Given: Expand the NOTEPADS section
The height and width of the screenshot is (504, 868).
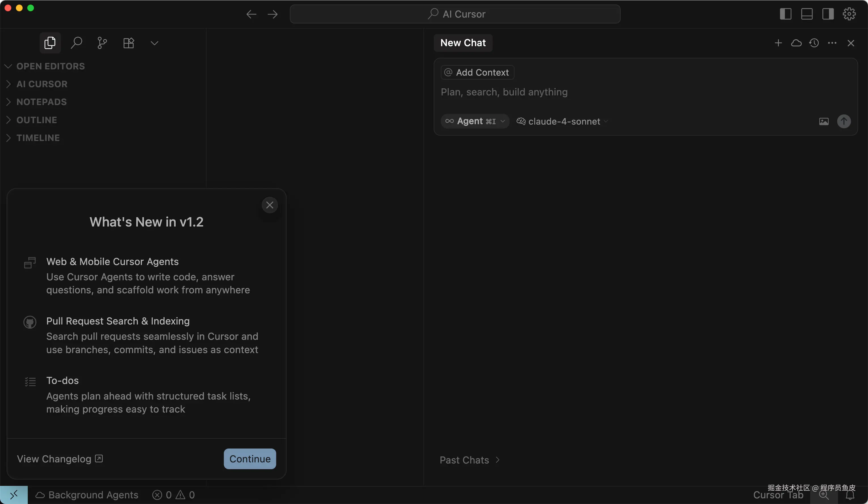Looking at the screenshot, I should 41,102.
